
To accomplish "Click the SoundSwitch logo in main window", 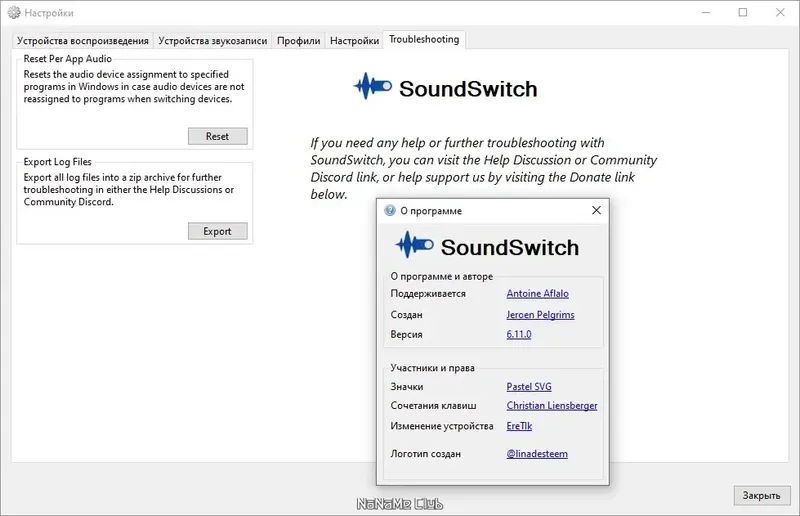I will [x=445, y=88].
